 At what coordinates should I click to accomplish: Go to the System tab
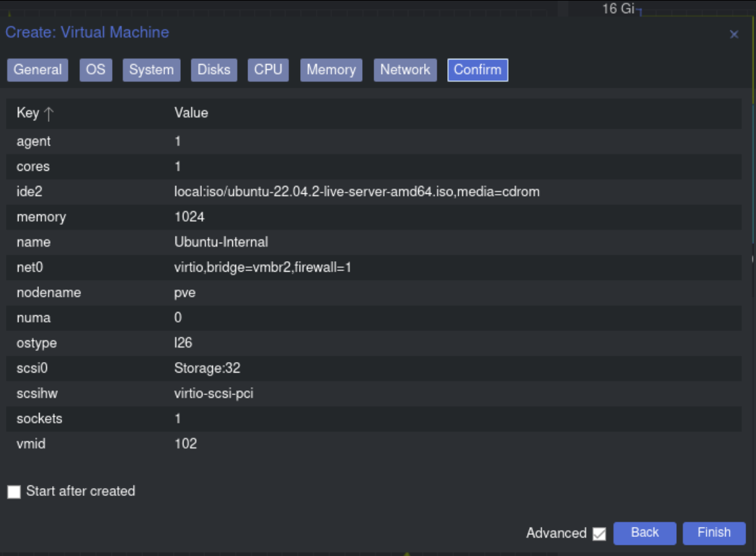click(x=151, y=70)
